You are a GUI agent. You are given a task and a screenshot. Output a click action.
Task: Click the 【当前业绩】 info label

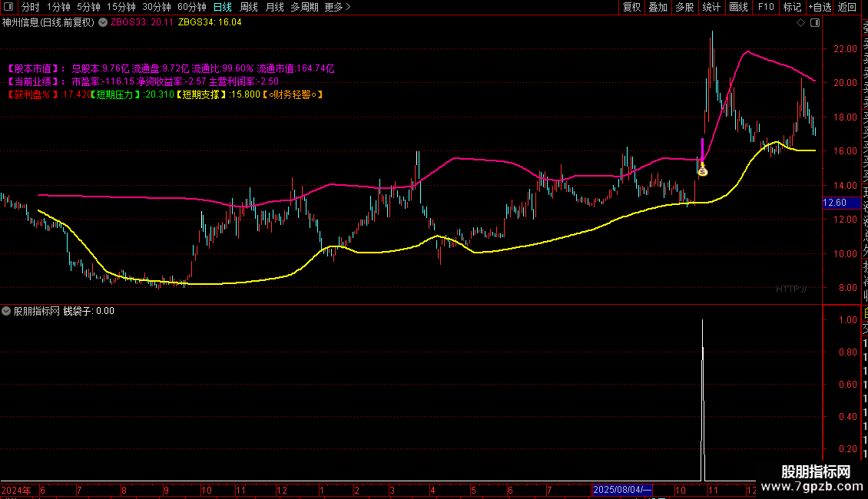35,81
